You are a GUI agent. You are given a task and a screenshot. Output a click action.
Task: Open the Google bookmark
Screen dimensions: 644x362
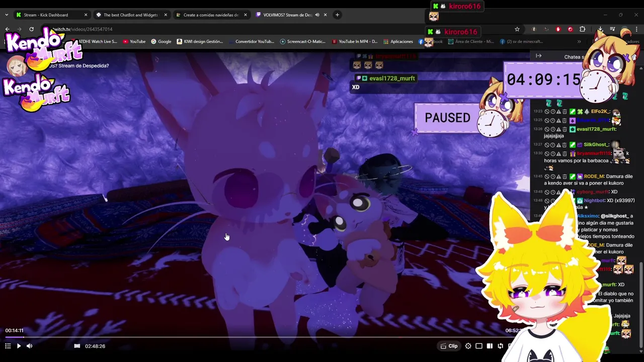(161, 41)
